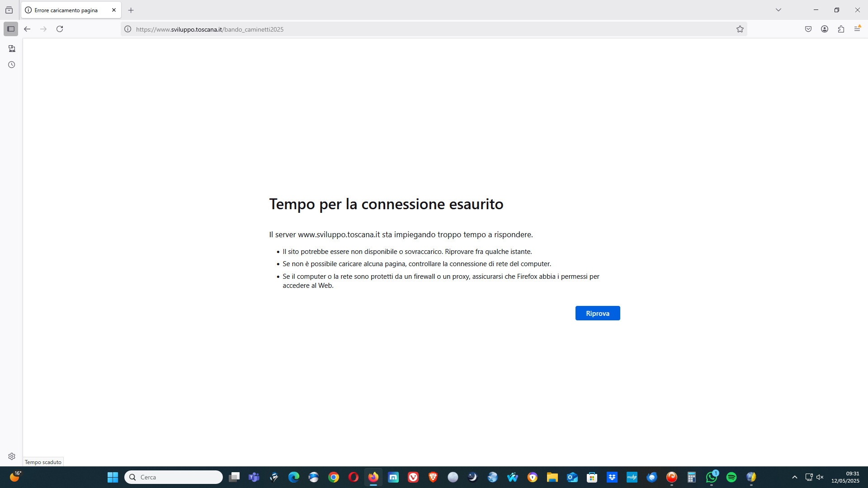Click the Riprova retry button
Image resolution: width=868 pixels, height=488 pixels.
coord(597,313)
